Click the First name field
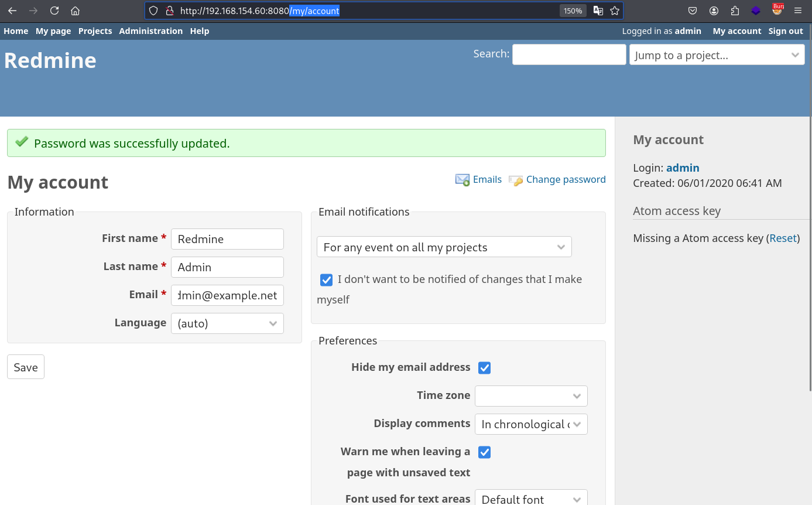The image size is (812, 505). click(x=227, y=239)
